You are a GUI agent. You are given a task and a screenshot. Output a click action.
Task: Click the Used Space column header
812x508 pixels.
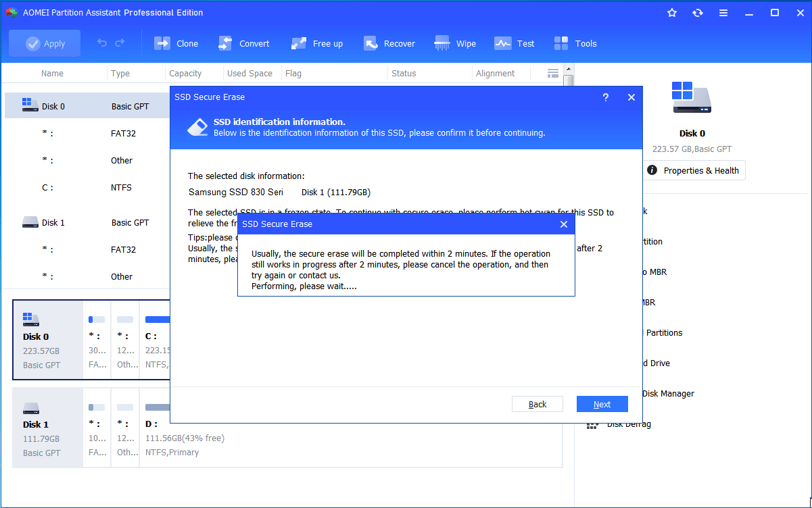pos(249,74)
